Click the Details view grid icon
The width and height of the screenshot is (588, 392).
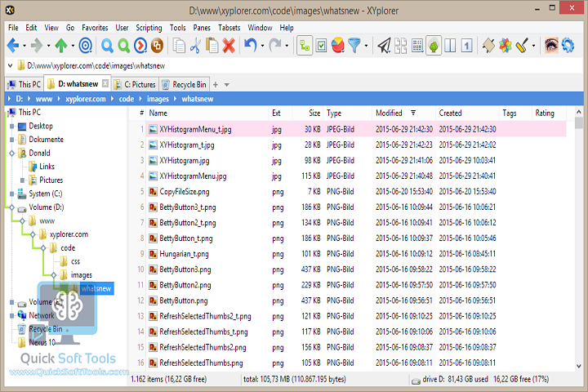click(x=417, y=46)
